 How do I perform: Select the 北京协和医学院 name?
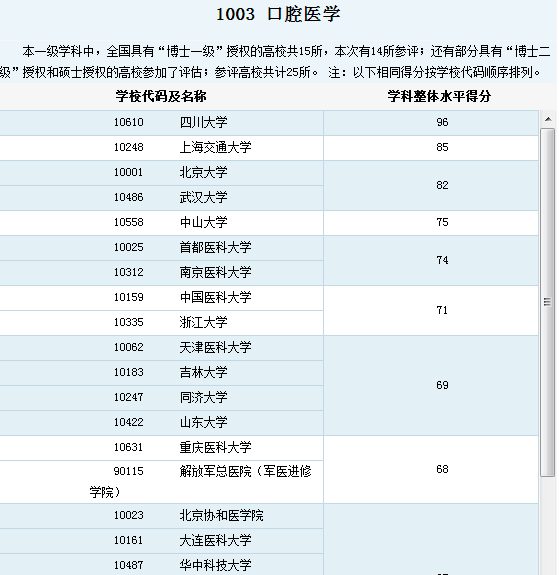pos(222,515)
